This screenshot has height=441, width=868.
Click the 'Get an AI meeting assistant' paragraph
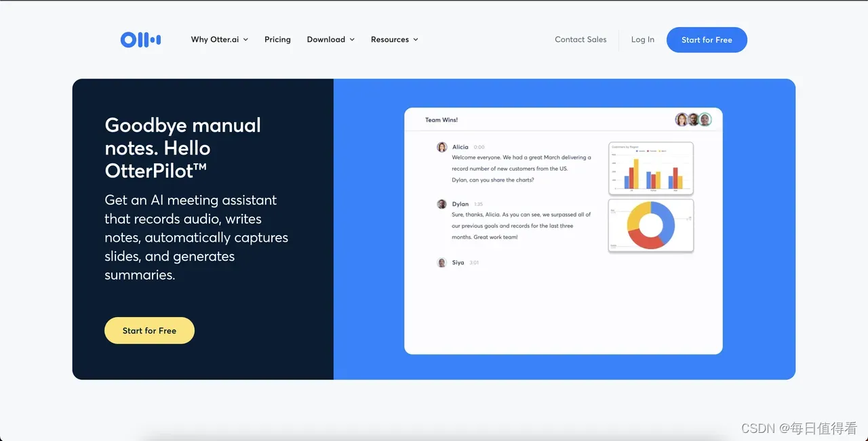[x=197, y=238]
